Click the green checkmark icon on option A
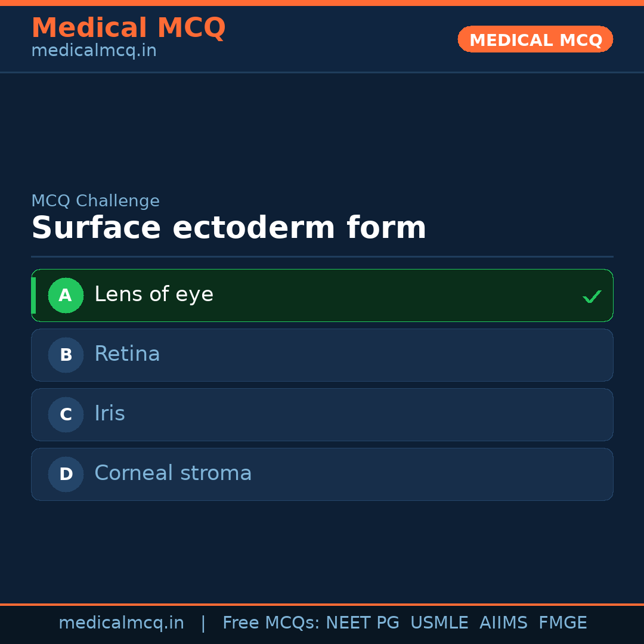Viewport: 644px width, 644px height. 592,296
